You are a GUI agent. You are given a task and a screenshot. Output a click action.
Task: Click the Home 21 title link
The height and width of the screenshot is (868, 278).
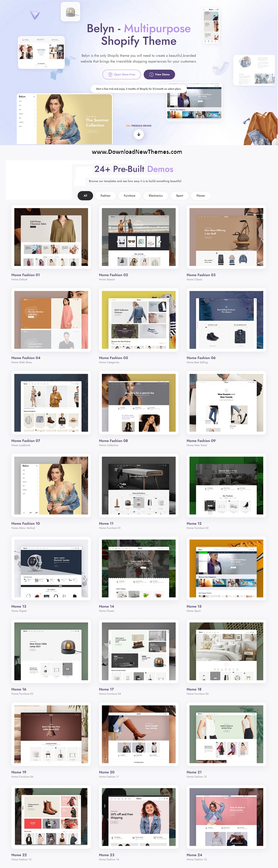pyautogui.click(x=194, y=772)
